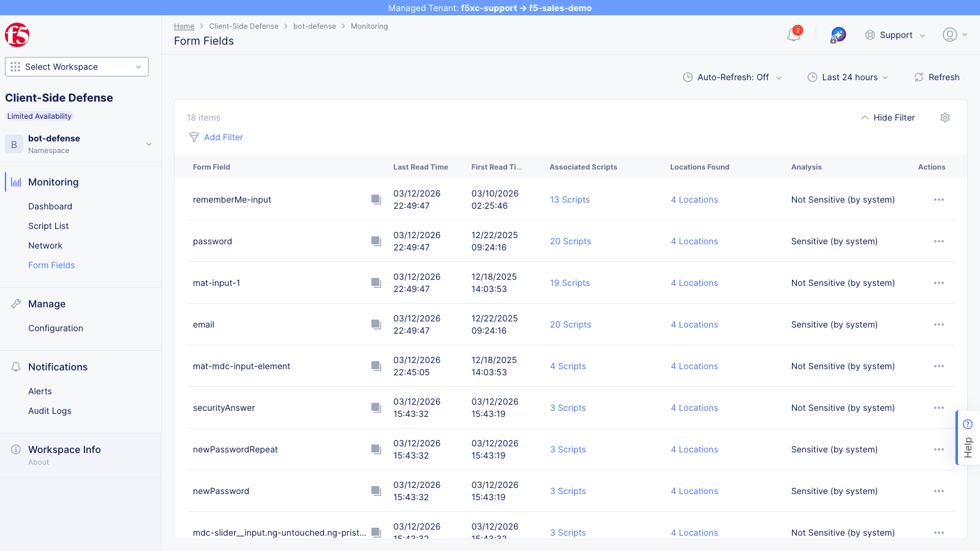This screenshot has width=980, height=551.
Task: Copy the password form field name
Action: pyautogui.click(x=376, y=241)
